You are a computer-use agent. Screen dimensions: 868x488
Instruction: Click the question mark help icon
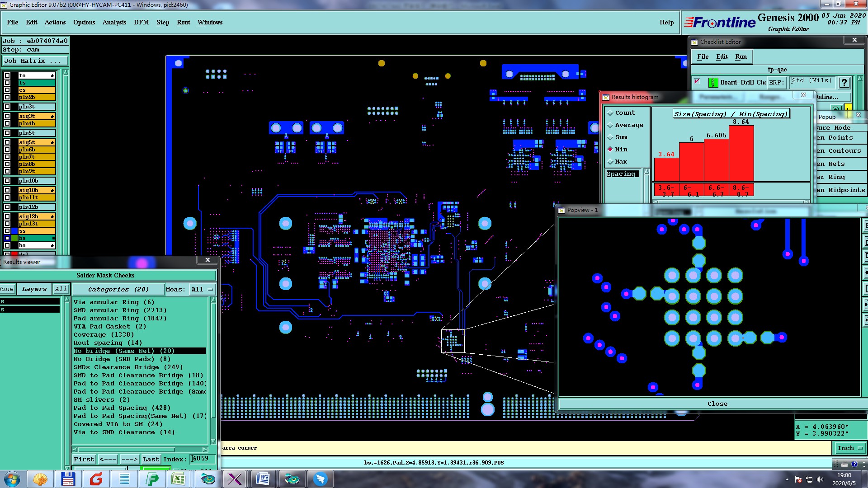tap(844, 83)
